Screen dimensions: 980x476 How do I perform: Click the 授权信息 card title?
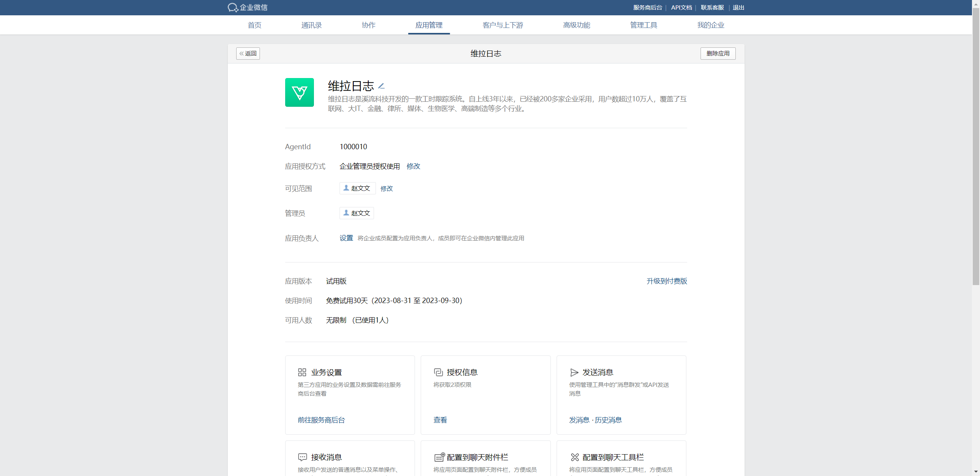pos(462,372)
